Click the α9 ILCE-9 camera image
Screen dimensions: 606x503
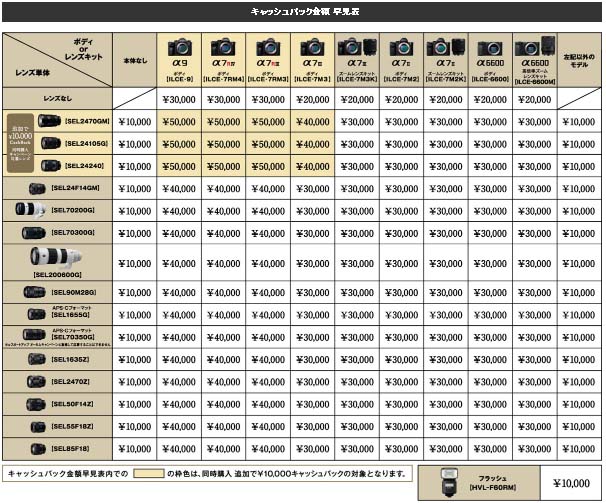point(179,47)
